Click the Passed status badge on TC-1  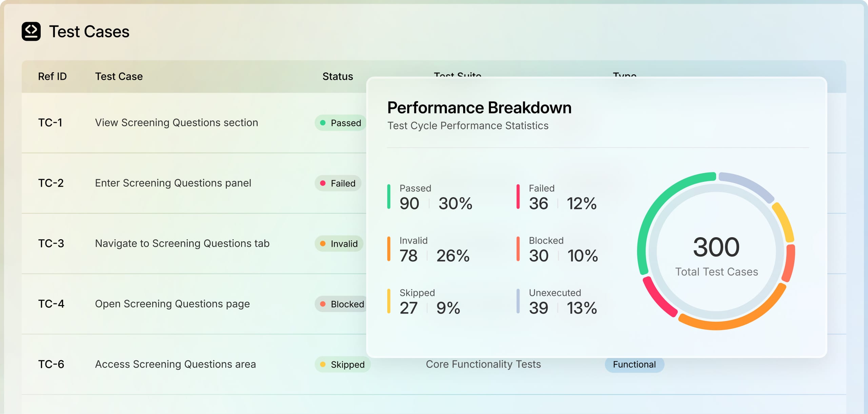(340, 123)
